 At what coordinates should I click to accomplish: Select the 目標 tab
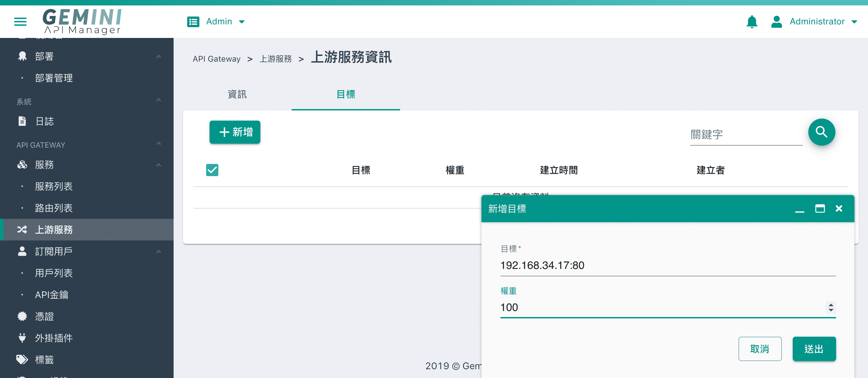tap(346, 94)
